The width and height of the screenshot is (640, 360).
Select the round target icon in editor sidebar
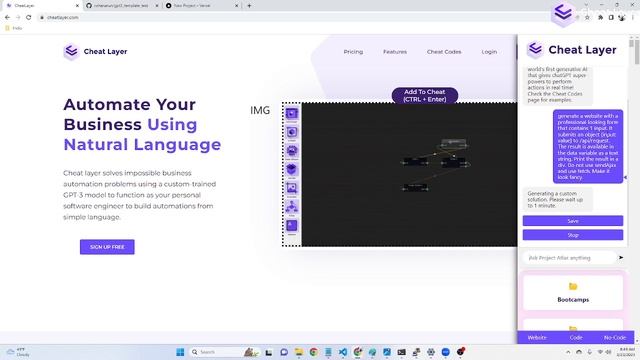pyautogui.click(x=291, y=132)
